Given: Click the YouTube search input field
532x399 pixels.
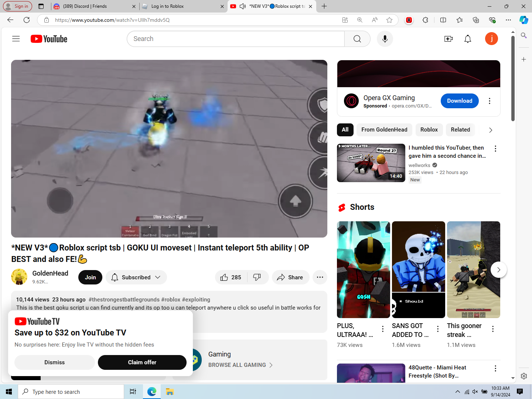Looking at the screenshot, I should (236, 39).
